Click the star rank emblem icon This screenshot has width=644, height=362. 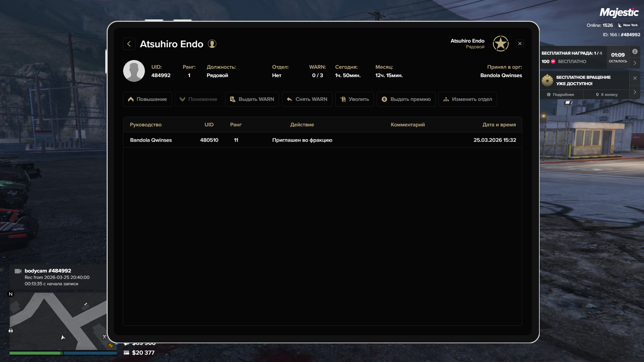pyautogui.click(x=500, y=44)
